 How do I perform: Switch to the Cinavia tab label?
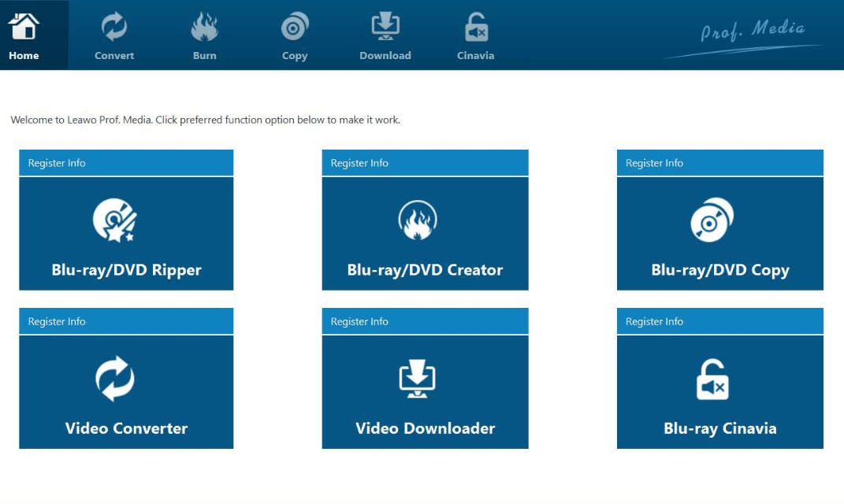(476, 55)
